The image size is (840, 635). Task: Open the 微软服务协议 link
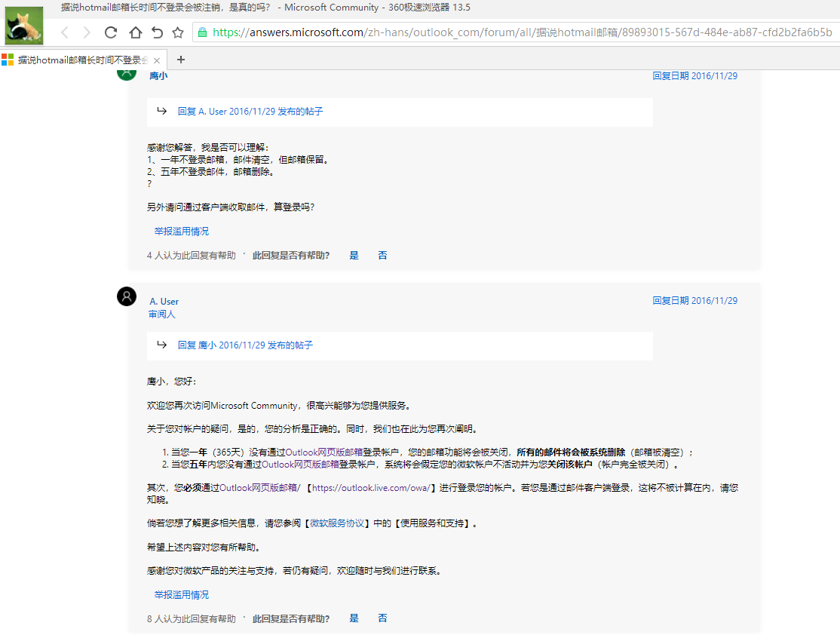[x=337, y=523]
